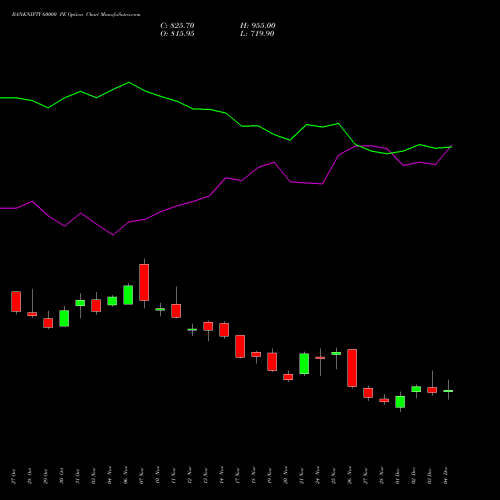Click the chart title starting with BANKNIFTY
500x500 pixels.
click(76, 15)
